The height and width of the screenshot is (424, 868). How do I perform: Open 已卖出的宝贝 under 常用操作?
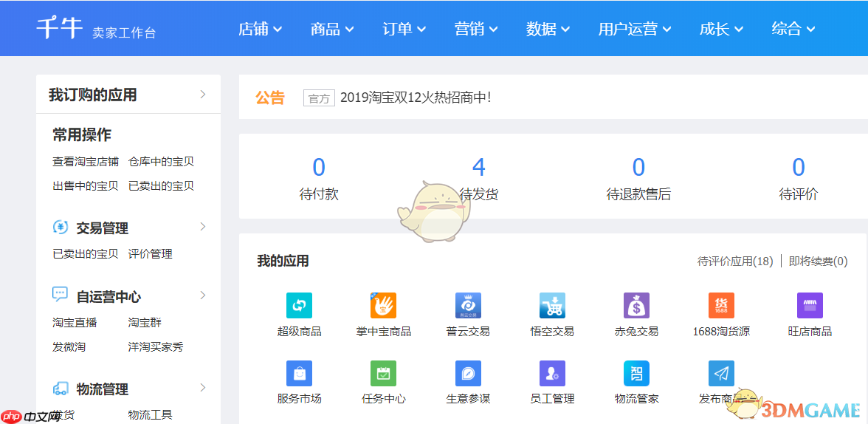click(x=161, y=185)
